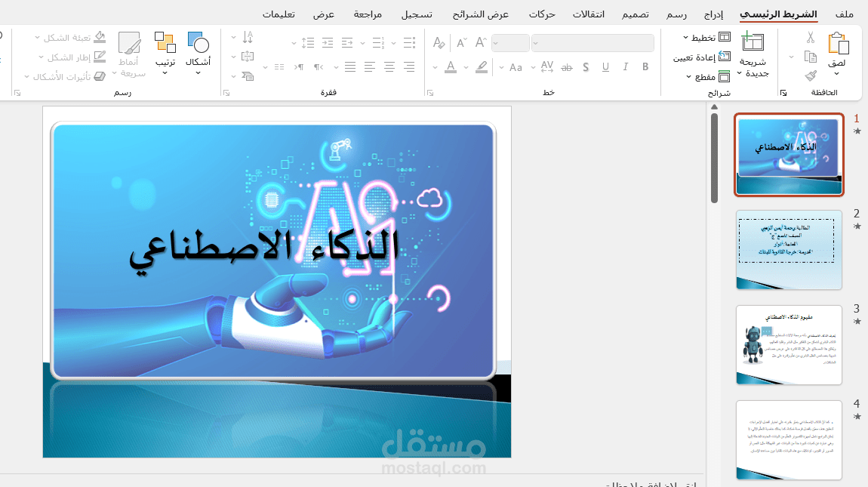Select slide 4 thumbnail
The width and height of the screenshot is (868, 487).
pos(789,440)
